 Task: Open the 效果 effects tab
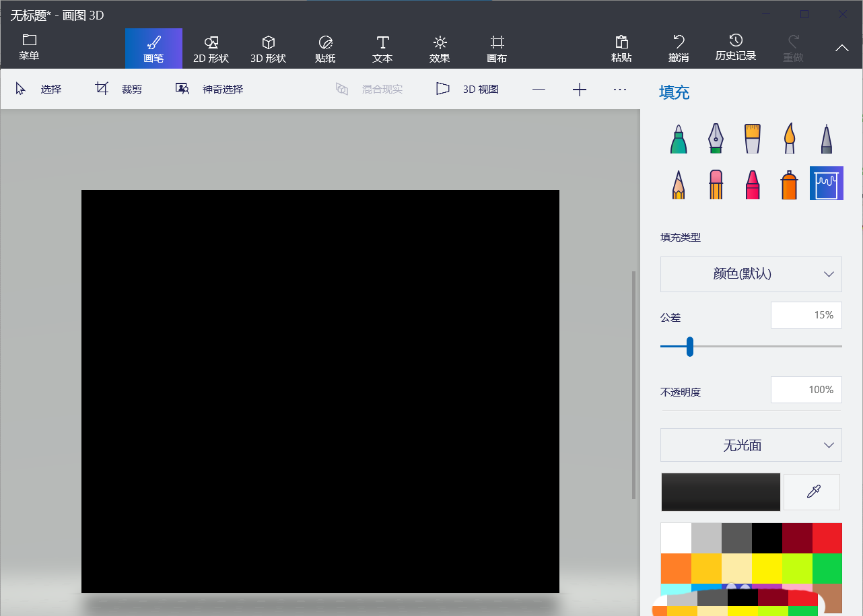[440, 48]
